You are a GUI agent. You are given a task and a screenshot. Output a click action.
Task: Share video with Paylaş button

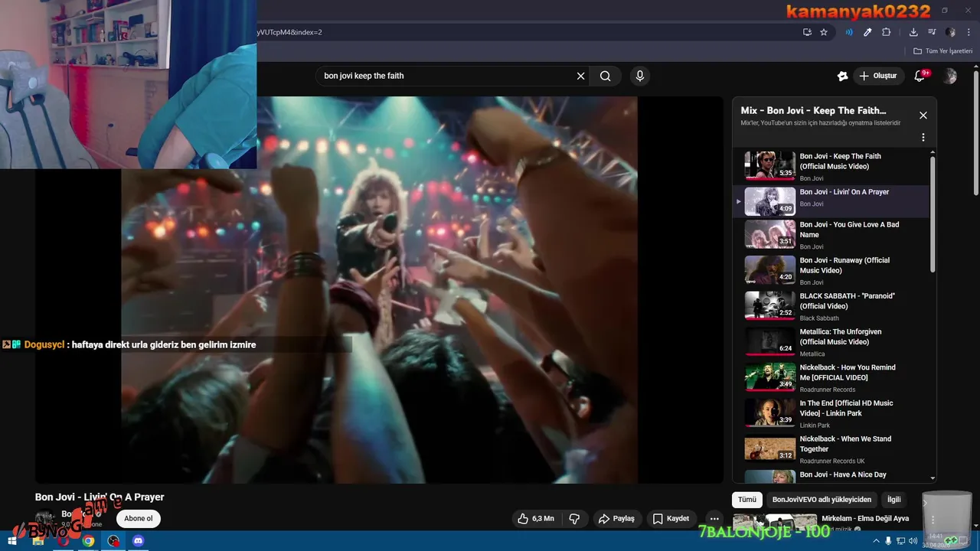(616, 518)
